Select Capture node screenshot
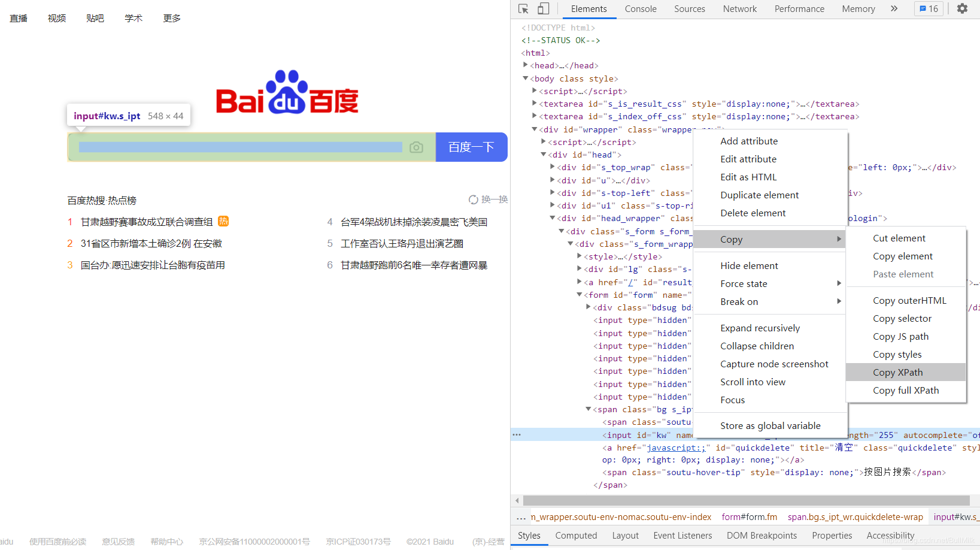This screenshot has width=980, height=550. (770, 364)
